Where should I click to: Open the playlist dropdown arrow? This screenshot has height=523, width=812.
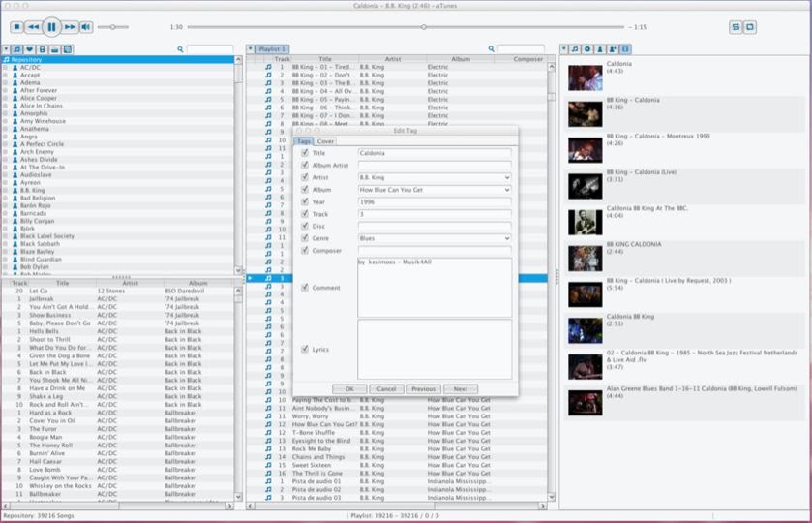250,48
